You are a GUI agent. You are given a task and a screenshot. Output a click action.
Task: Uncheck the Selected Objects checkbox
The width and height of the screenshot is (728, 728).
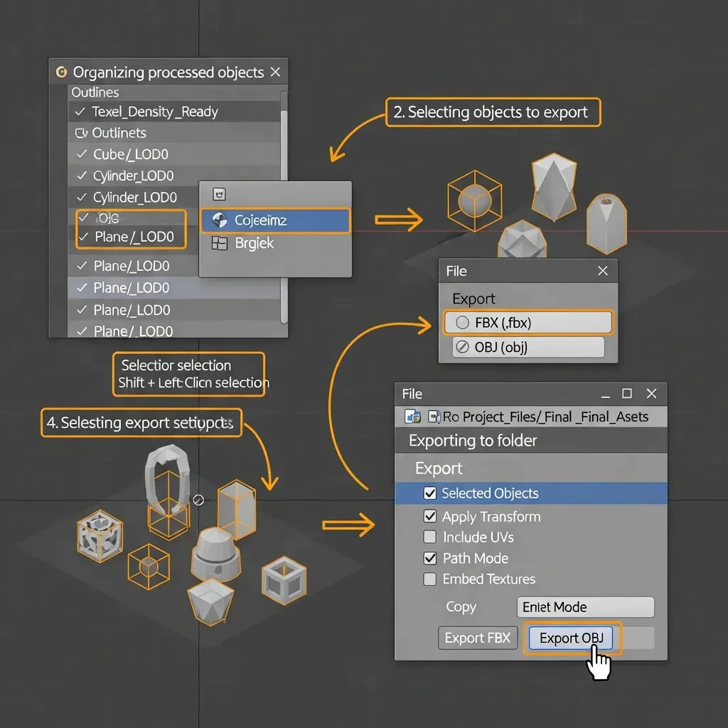429,493
